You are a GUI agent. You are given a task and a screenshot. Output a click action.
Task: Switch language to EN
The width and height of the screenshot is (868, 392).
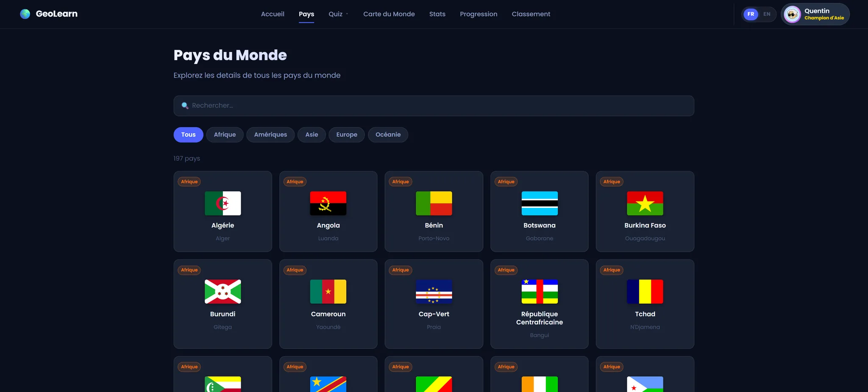[767, 14]
